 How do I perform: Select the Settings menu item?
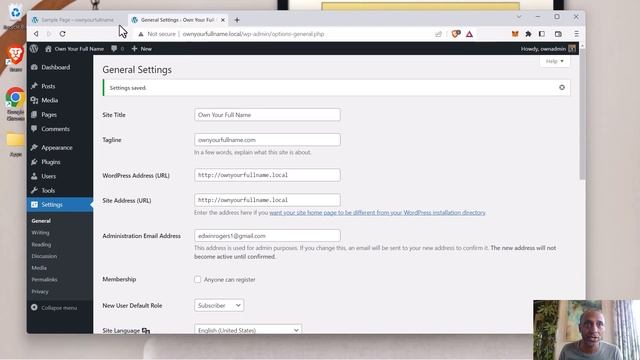click(60, 204)
